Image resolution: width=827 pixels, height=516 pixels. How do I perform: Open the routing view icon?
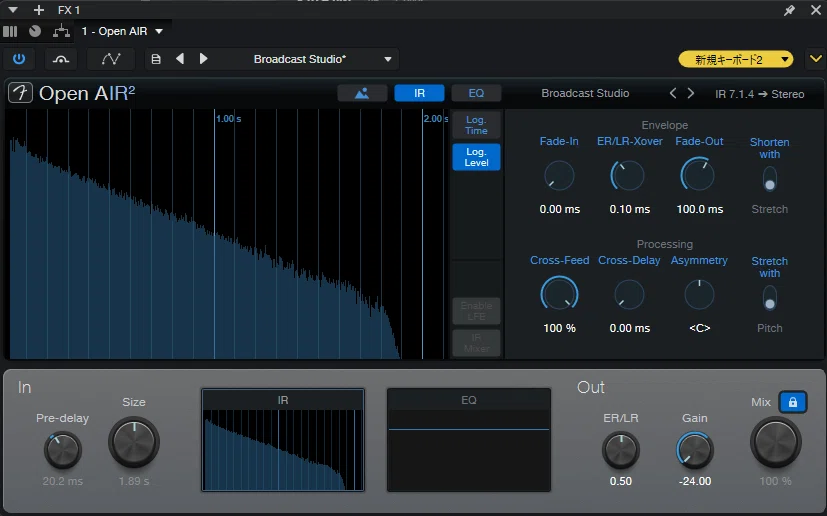(x=61, y=31)
